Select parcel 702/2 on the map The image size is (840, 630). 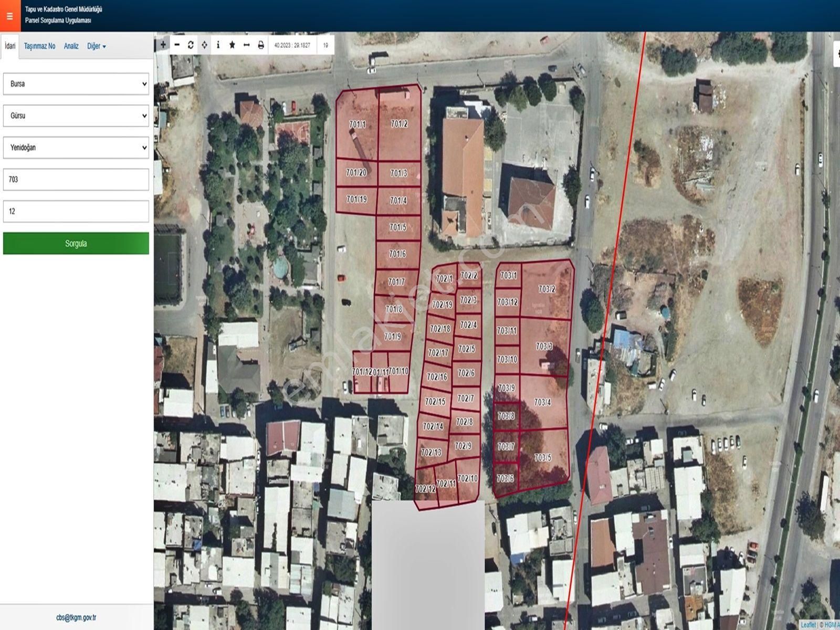click(x=469, y=276)
